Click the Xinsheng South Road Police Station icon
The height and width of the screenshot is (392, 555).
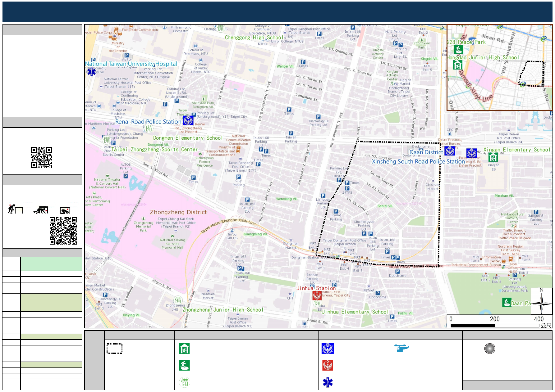(471, 153)
